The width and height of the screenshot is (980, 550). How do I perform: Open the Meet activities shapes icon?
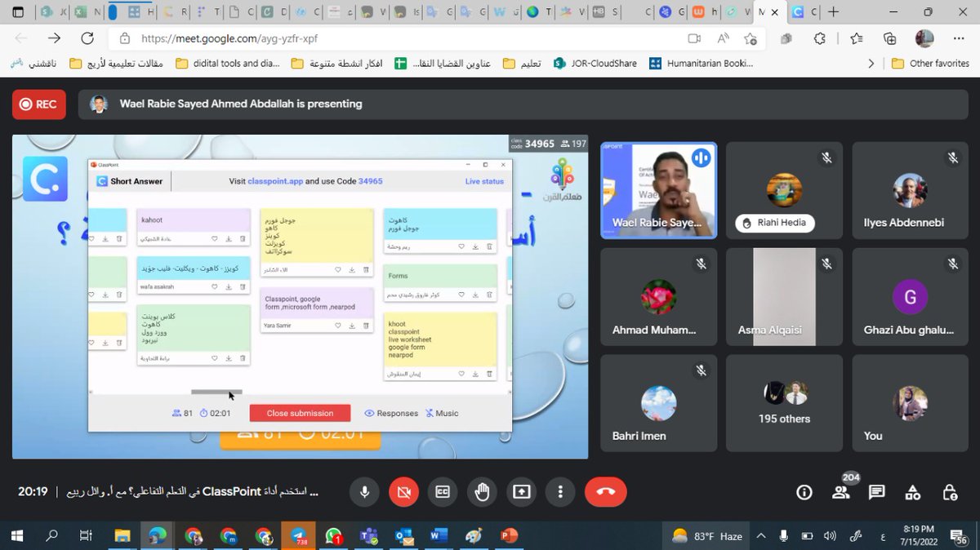(913, 492)
